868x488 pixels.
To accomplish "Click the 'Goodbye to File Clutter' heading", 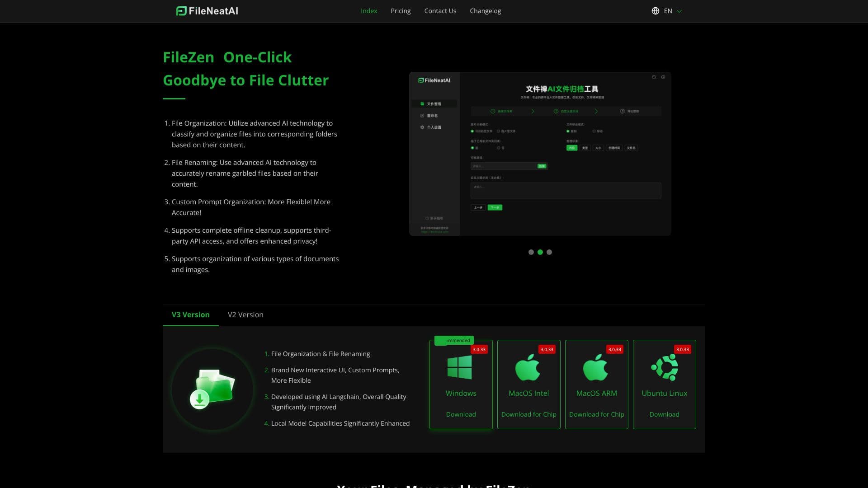I will (x=245, y=80).
